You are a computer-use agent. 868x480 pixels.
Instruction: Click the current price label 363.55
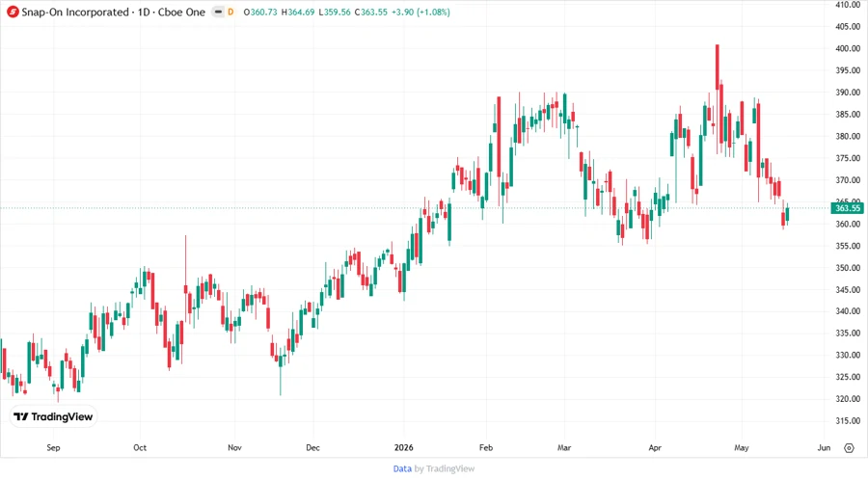click(847, 208)
